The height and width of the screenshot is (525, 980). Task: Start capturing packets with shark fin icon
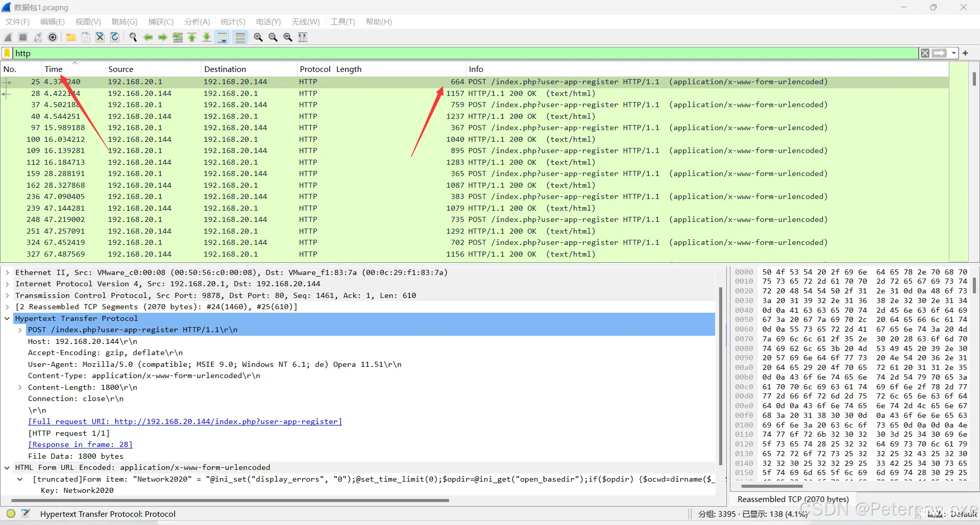(8, 37)
